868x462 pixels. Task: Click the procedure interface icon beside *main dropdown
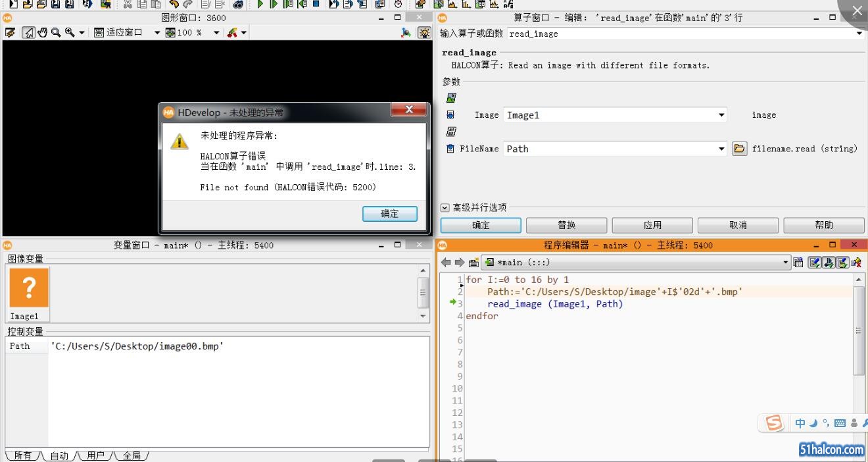point(473,263)
